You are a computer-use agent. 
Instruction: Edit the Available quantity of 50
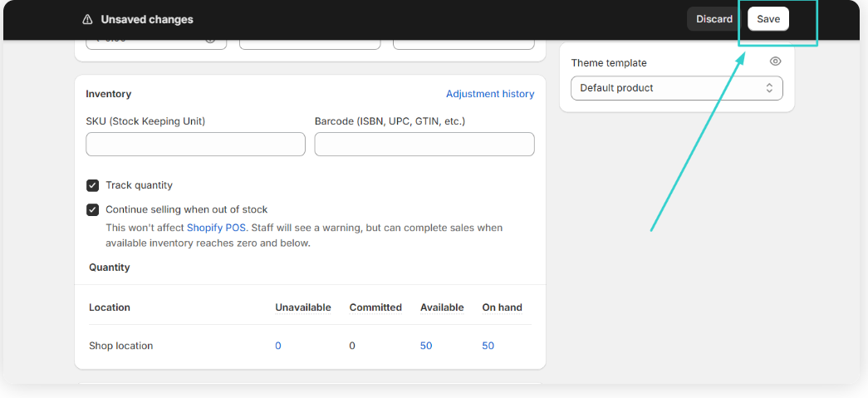[x=426, y=346]
